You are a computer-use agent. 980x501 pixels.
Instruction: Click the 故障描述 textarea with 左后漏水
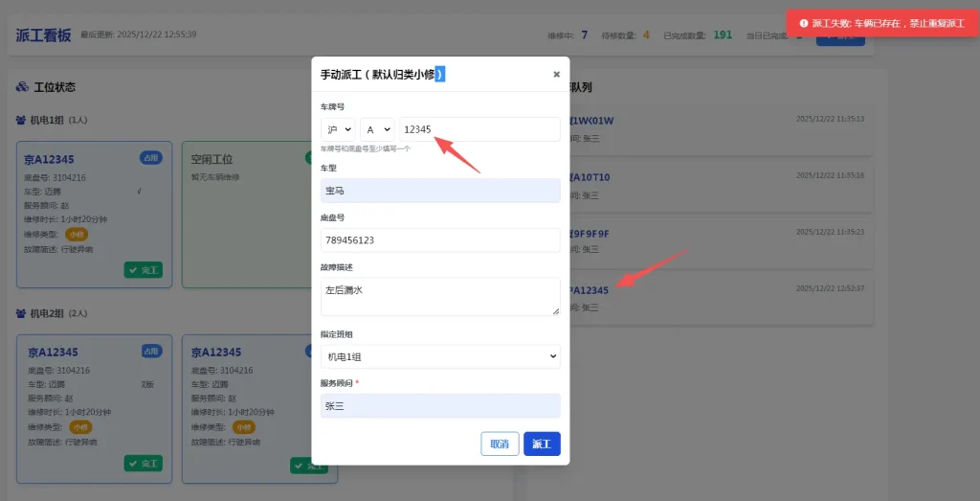[440, 296]
